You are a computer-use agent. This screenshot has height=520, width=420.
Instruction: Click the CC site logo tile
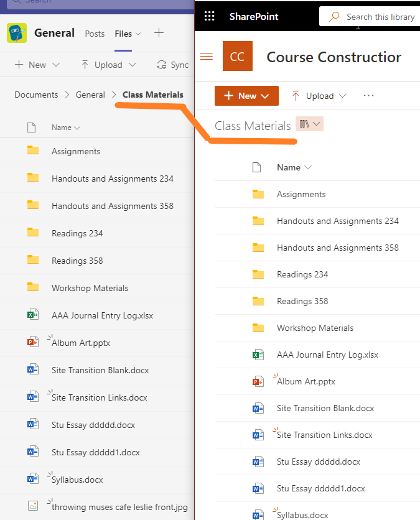[x=238, y=56]
